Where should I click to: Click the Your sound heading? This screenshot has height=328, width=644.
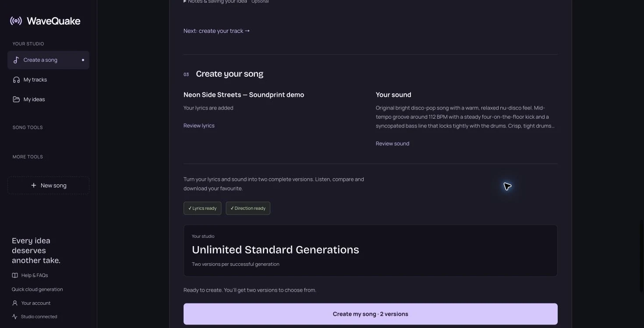393,95
